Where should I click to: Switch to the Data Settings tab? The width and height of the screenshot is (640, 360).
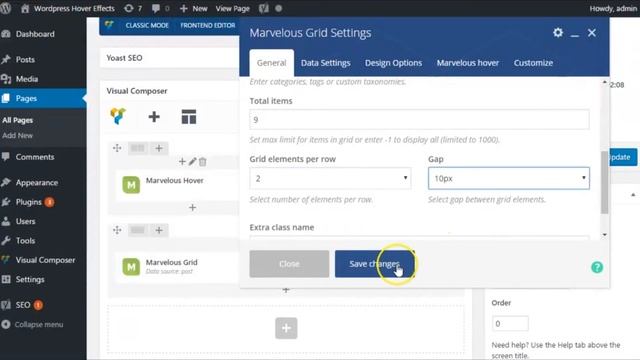[x=326, y=63]
